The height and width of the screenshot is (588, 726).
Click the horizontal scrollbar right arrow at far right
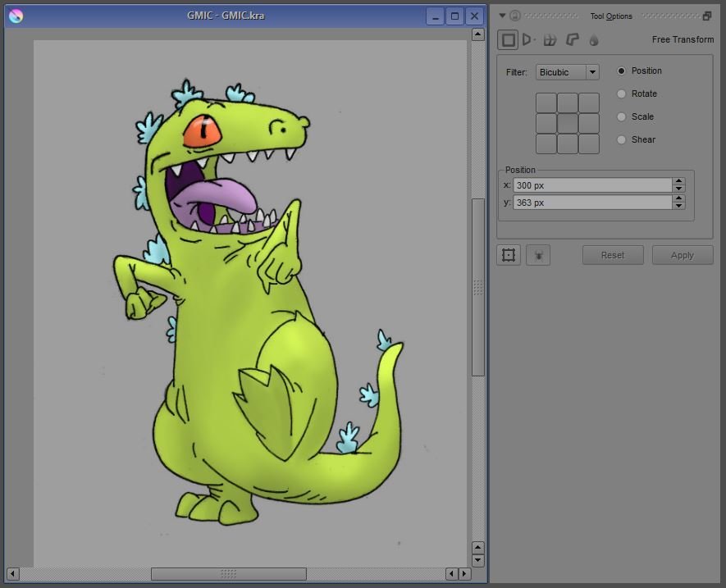(x=464, y=573)
